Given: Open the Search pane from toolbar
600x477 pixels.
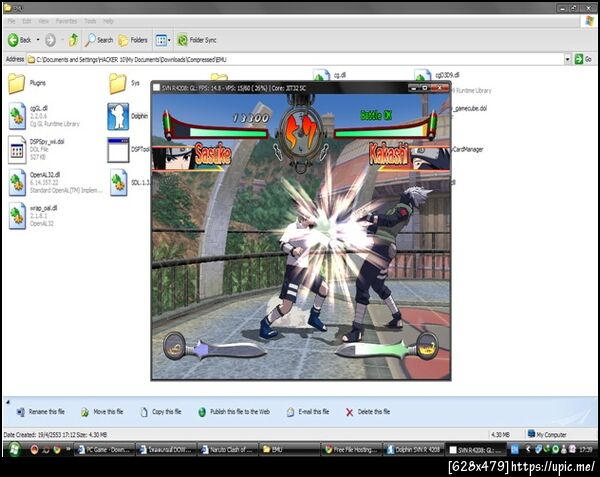Looking at the screenshot, I should pos(99,40).
